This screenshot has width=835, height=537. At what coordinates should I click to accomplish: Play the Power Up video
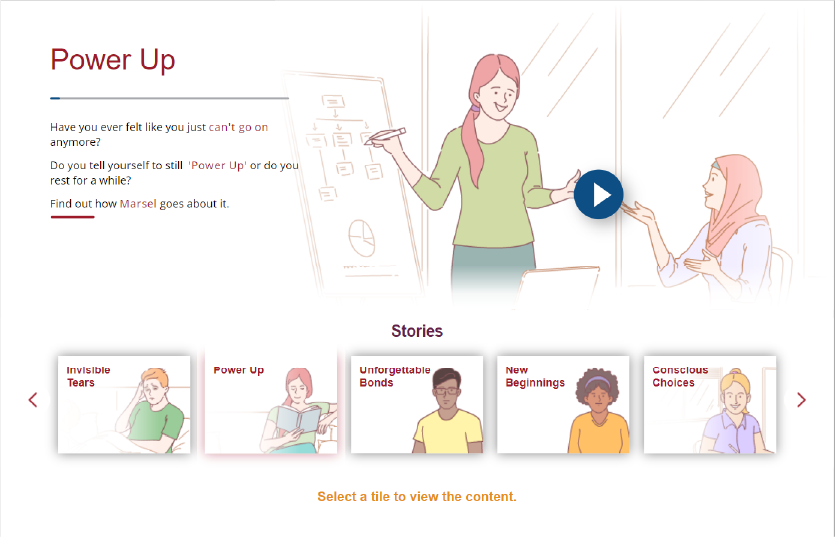599,194
